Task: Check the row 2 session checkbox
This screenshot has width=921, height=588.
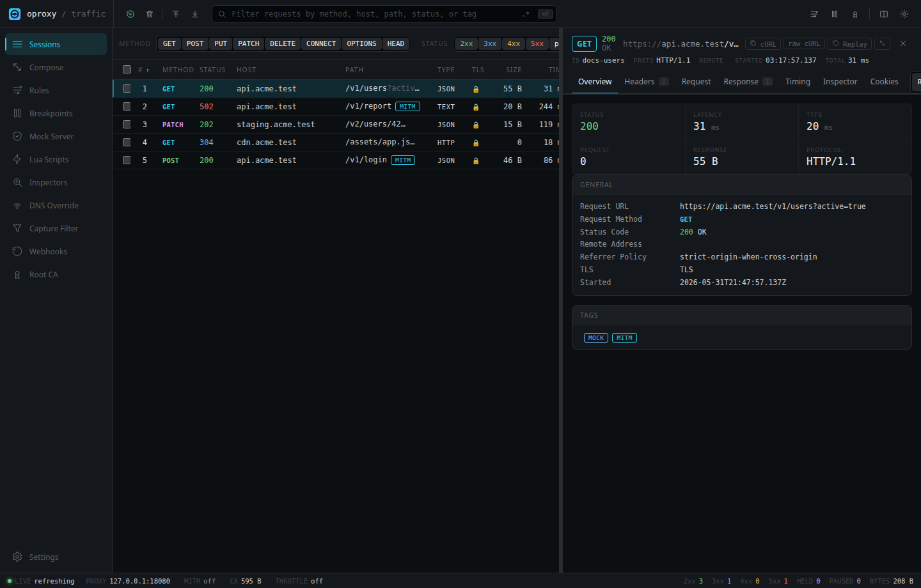Action: pyautogui.click(x=127, y=107)
